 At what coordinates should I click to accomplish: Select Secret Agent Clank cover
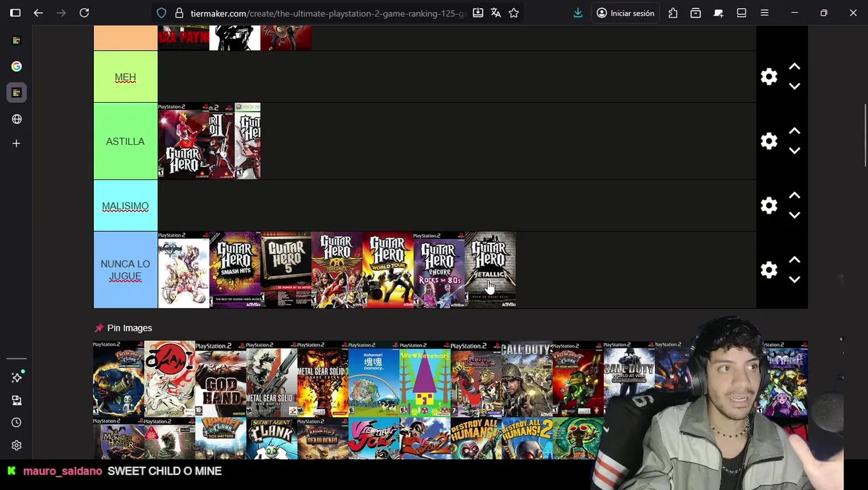click(272, 438)
